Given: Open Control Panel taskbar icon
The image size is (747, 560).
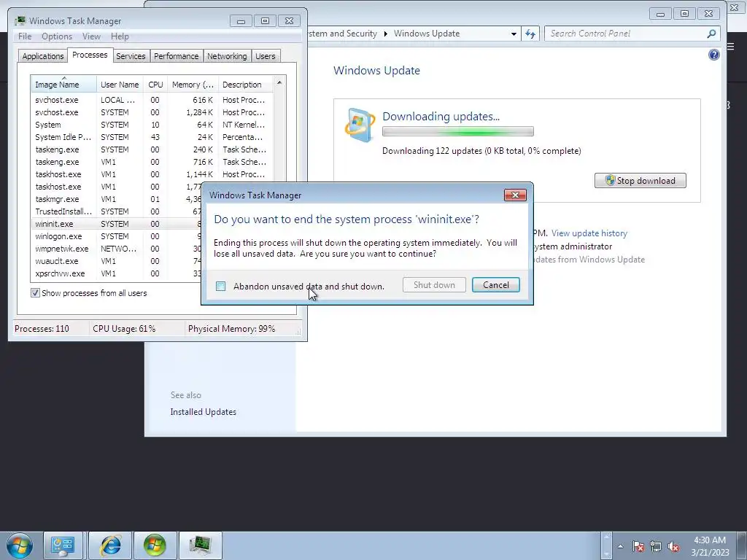Looking at the screenshot, I should pyautogui.click(x=63, y=545).
